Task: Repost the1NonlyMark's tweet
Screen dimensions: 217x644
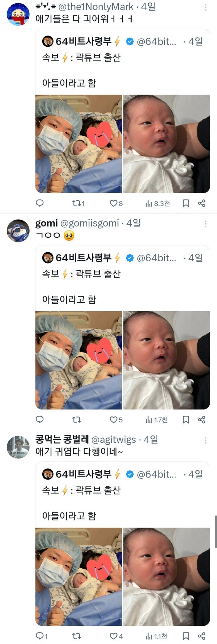Action: 76,203
